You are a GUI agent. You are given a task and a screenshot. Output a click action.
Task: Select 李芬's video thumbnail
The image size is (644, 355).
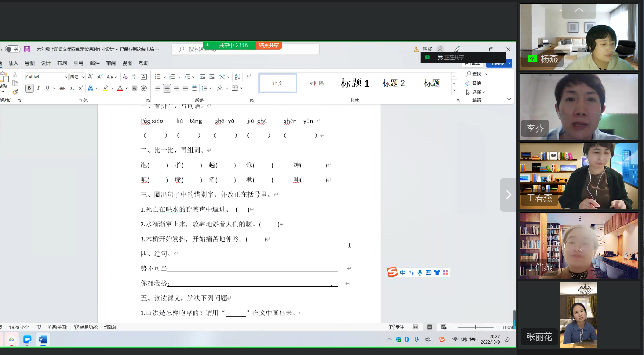[579, 106]
